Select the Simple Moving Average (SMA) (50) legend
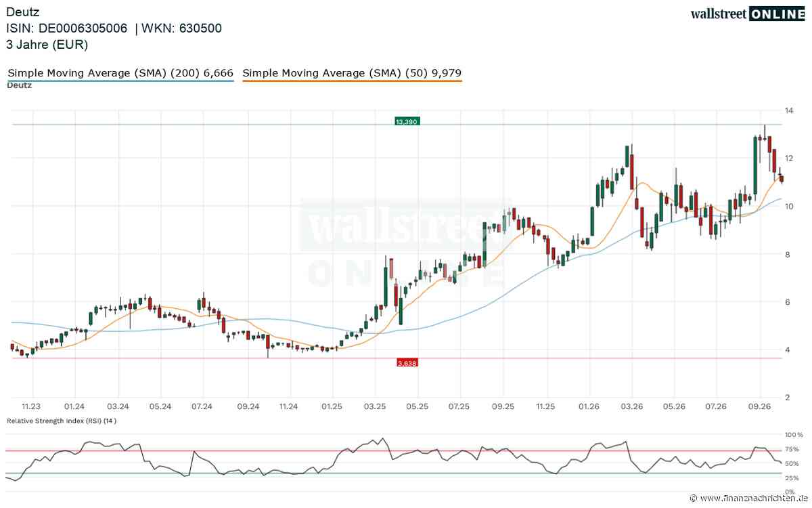The width and height of the screenshot is (812, 508). click(352, 73)
